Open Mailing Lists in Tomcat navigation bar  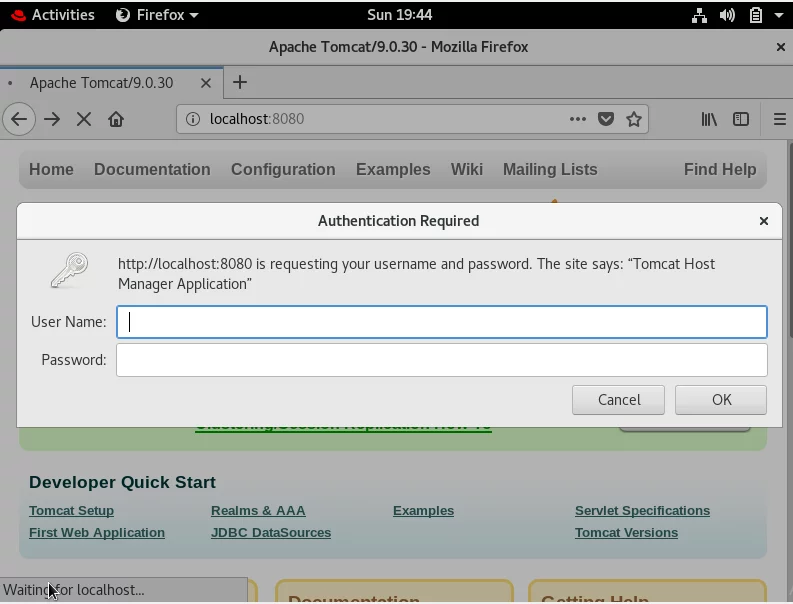point(550,169)
